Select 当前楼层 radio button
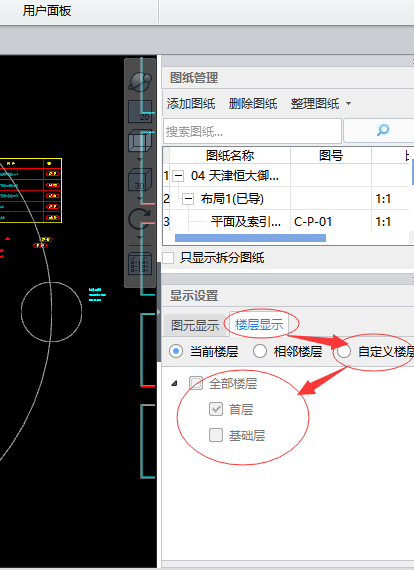The width and height of the screenshot is (414, 570). 176,352
